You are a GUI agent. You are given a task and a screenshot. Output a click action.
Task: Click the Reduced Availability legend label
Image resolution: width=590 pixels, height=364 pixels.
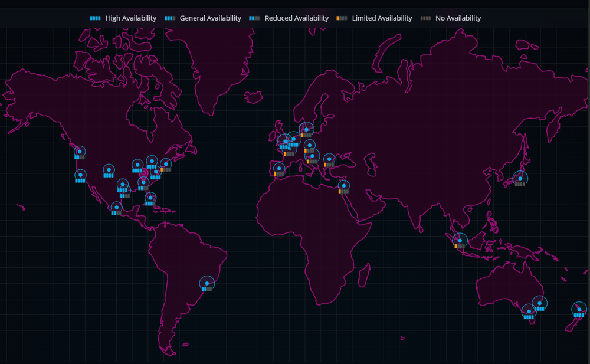pos(296,18)
